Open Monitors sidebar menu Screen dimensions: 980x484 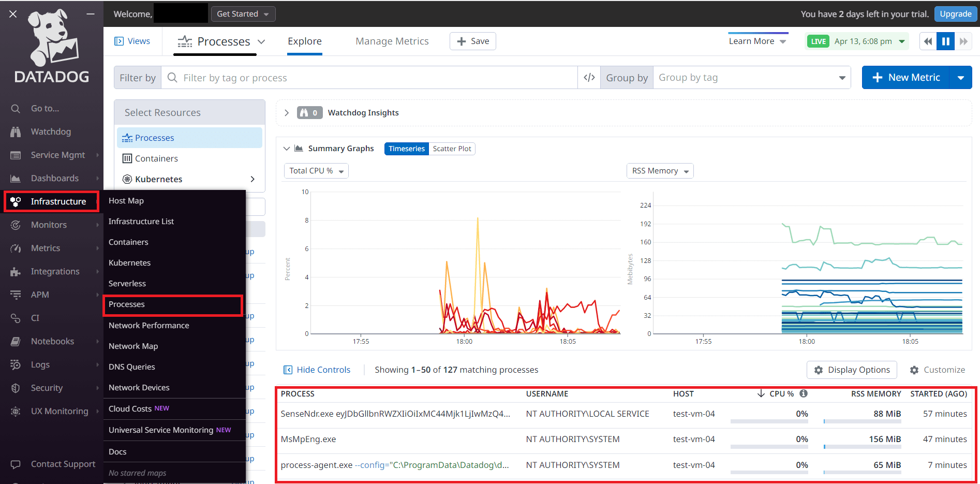point(49,225)
